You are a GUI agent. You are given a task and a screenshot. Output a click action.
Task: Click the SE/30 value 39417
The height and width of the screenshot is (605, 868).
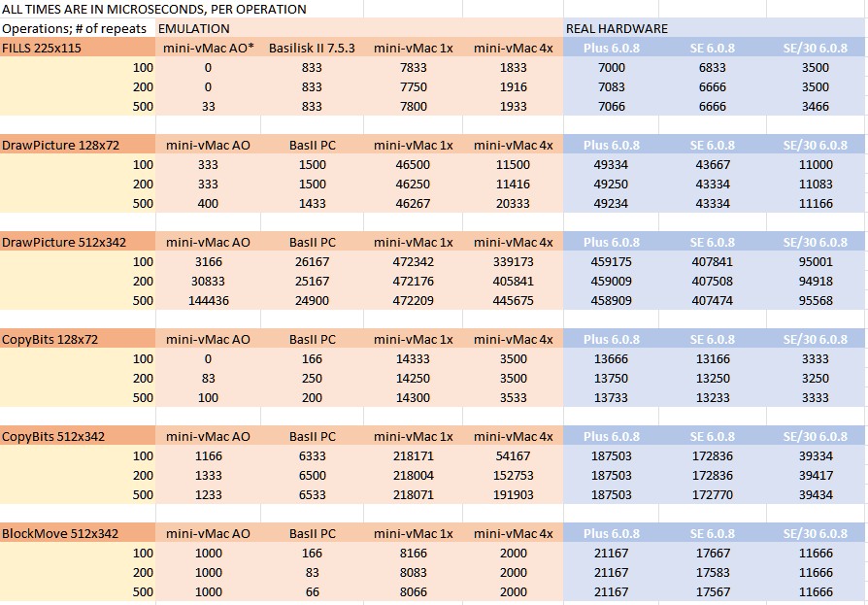tap(816, 476)
